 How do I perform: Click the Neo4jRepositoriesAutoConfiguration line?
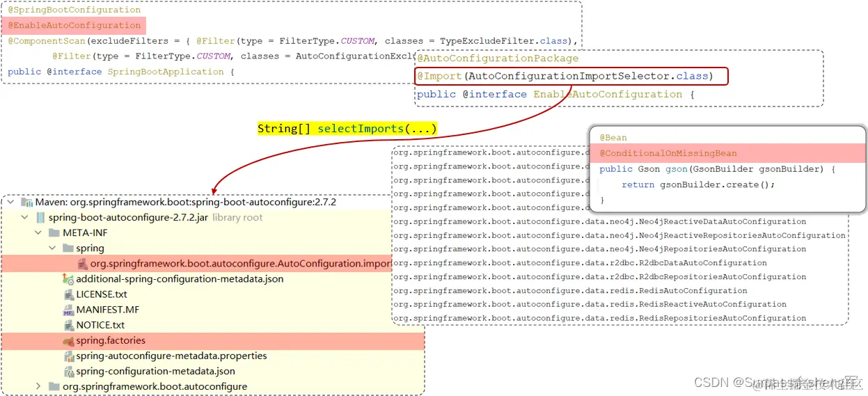pos(599,249)
